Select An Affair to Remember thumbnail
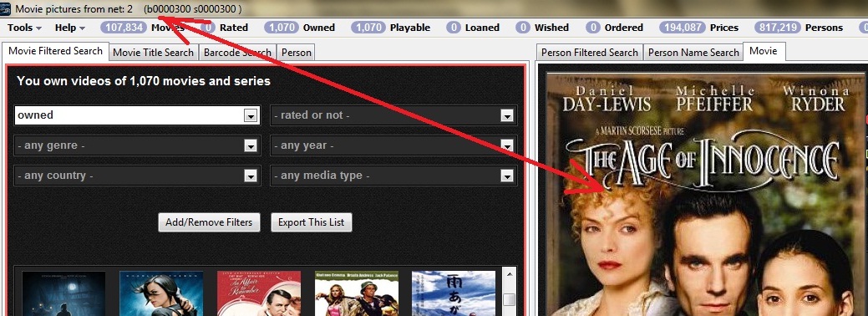The height and width of the screenshot is (316, 868). click(259, 293)
